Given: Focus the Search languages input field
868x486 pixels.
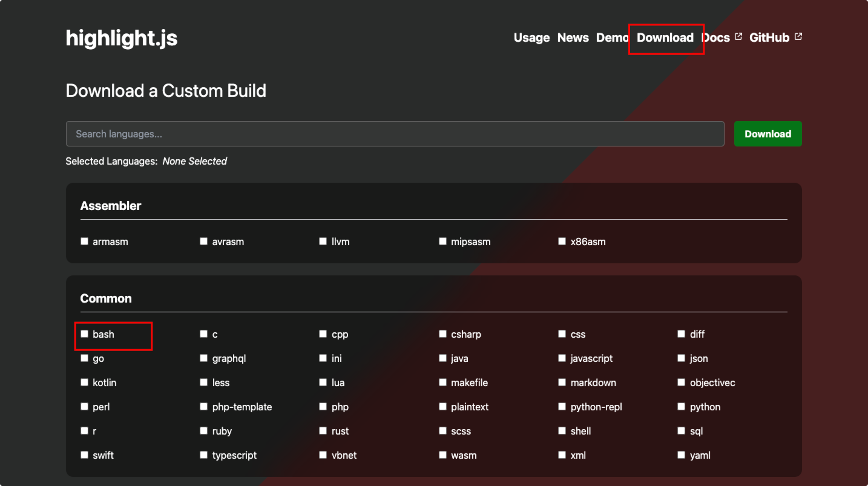Looking at the screenshot, I should 395,134.
